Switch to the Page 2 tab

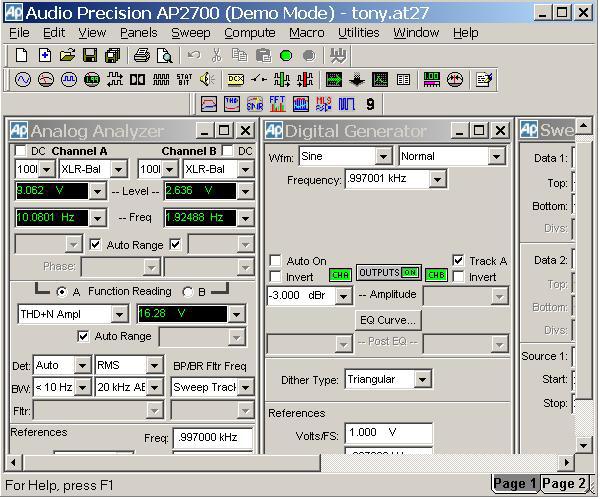click(x=564, y=484)
